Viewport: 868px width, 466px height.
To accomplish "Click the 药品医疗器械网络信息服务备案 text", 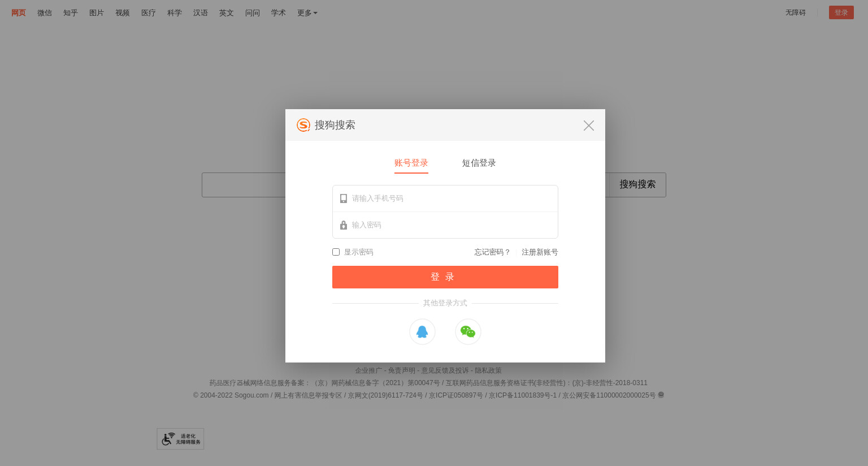I will pos(257,383).
